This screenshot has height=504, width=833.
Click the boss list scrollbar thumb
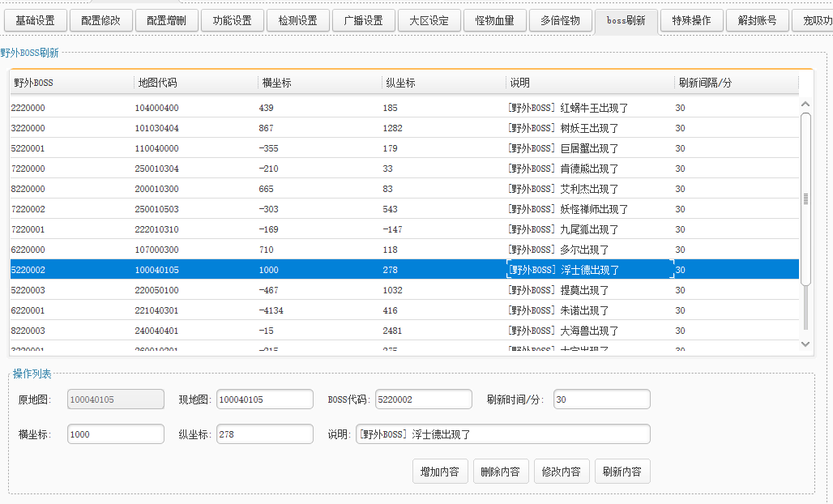click(805, 199)
